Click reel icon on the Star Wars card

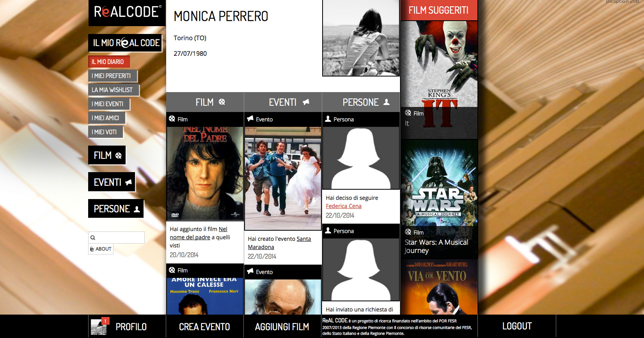(408, 232)
